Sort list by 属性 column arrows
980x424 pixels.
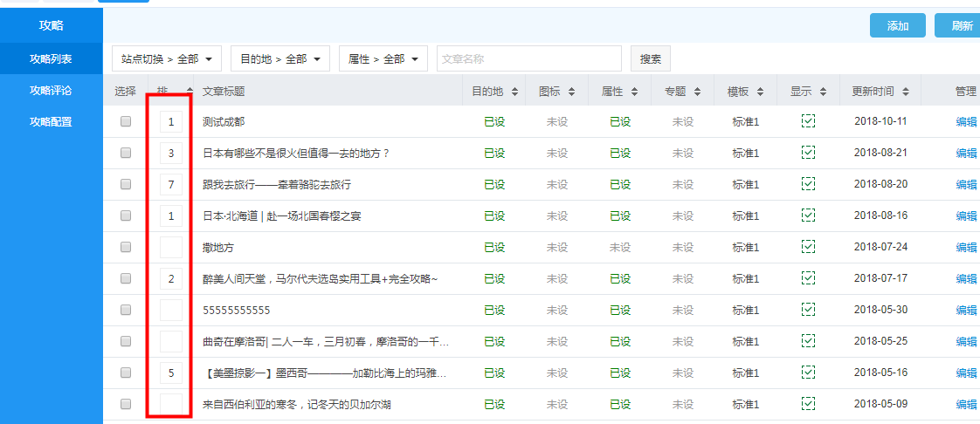point(634,92)
